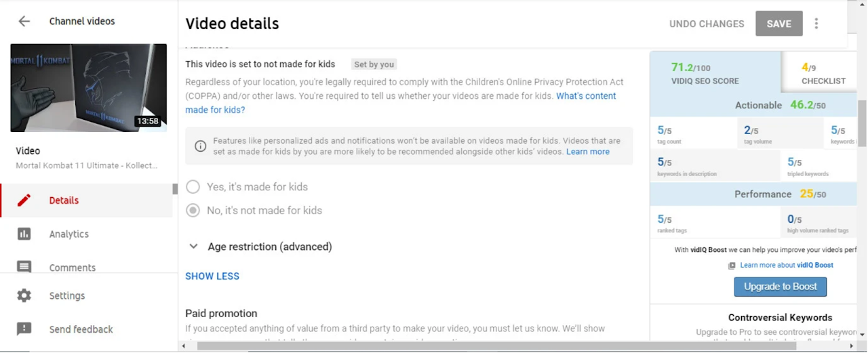This screenshot has width=868, height=353.
Task: Click the Details pencil icon
Action: click(24, 201)
